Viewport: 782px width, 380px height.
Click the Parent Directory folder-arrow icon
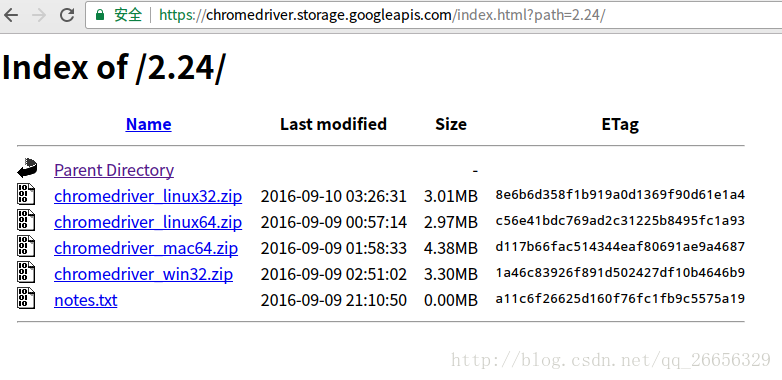pos(27,169)
